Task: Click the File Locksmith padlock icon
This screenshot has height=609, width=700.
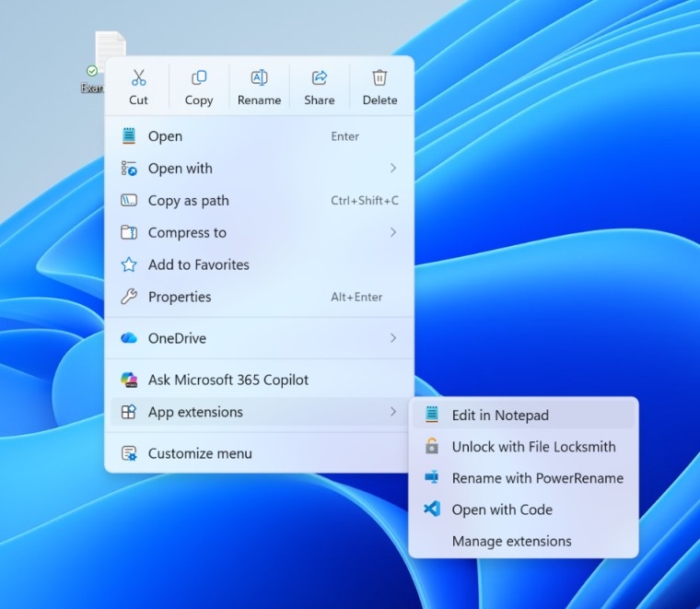Action: [432, 446]
